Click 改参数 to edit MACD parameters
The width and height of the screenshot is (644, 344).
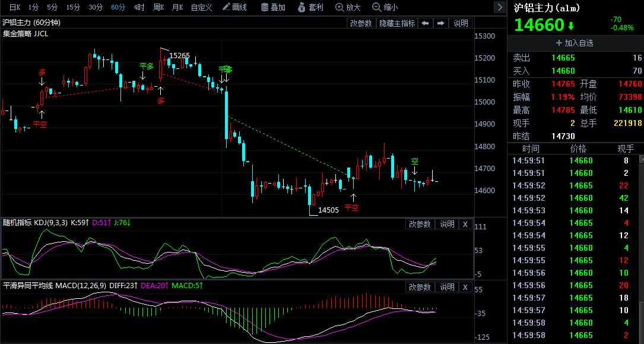click(420, 287)
